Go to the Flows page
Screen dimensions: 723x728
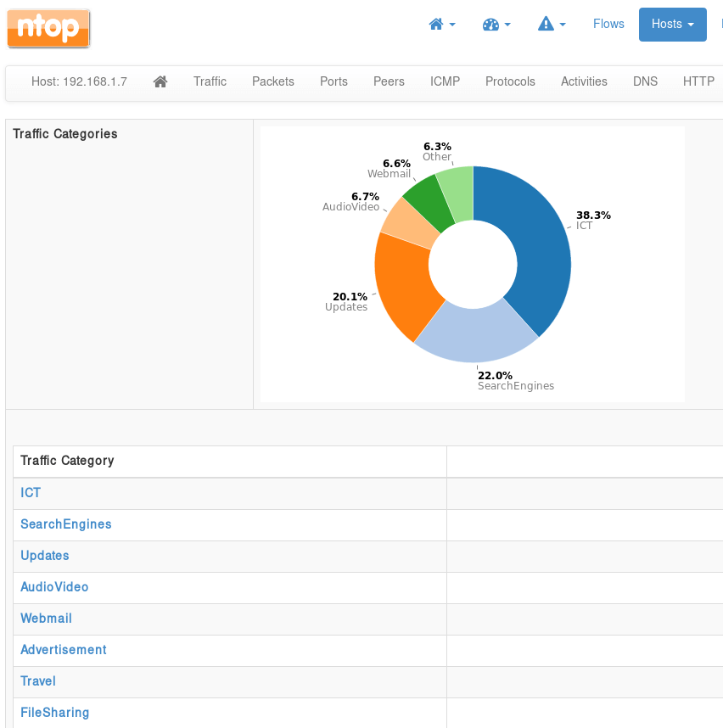608,25
